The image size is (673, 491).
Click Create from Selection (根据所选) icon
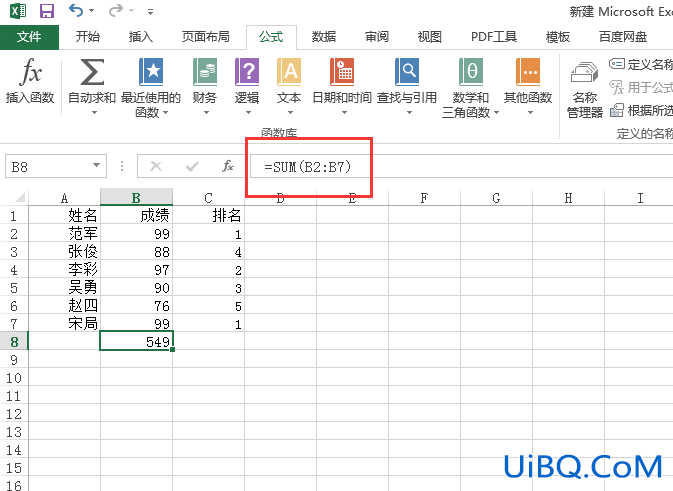pos(617,110)
